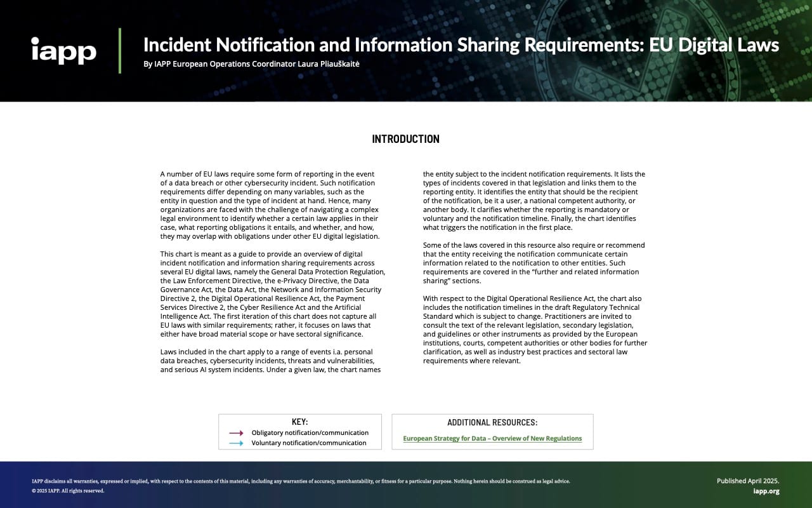Click inside the KEY legend box

pos(299,432)
